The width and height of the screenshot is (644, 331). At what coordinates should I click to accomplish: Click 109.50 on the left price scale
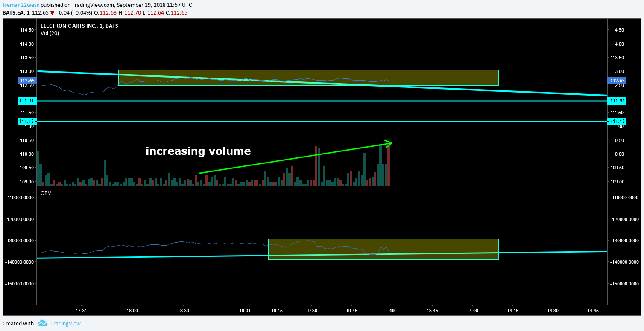(27, 168)
